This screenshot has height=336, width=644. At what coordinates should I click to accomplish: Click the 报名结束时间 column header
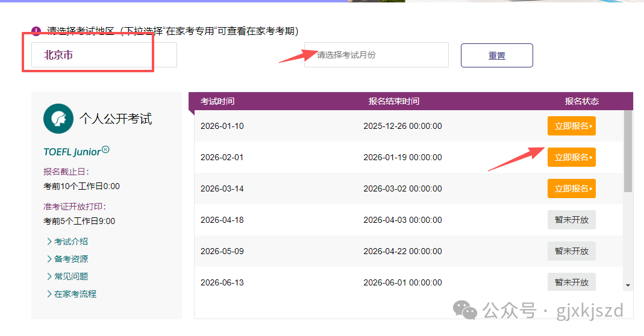tap(394, 101)
